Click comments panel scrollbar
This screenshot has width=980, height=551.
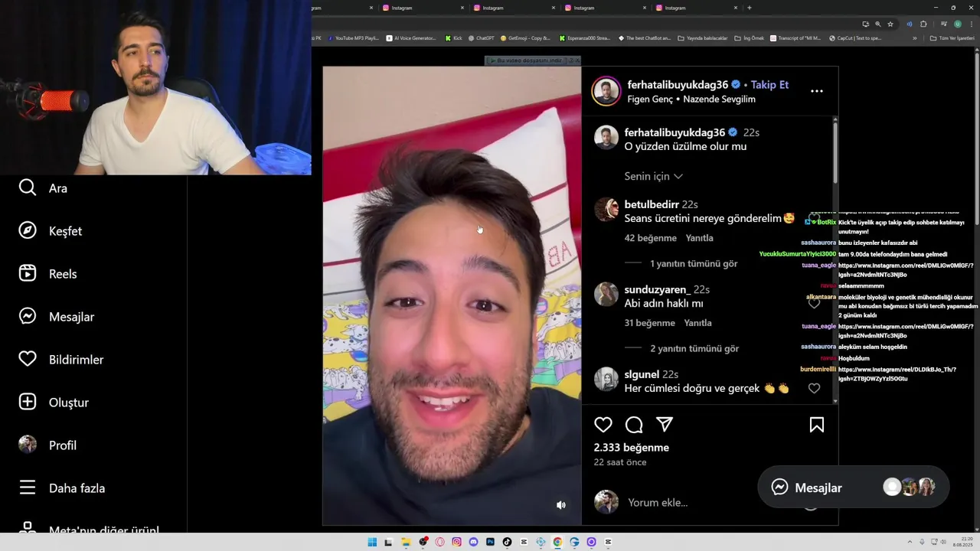(835, 152)
